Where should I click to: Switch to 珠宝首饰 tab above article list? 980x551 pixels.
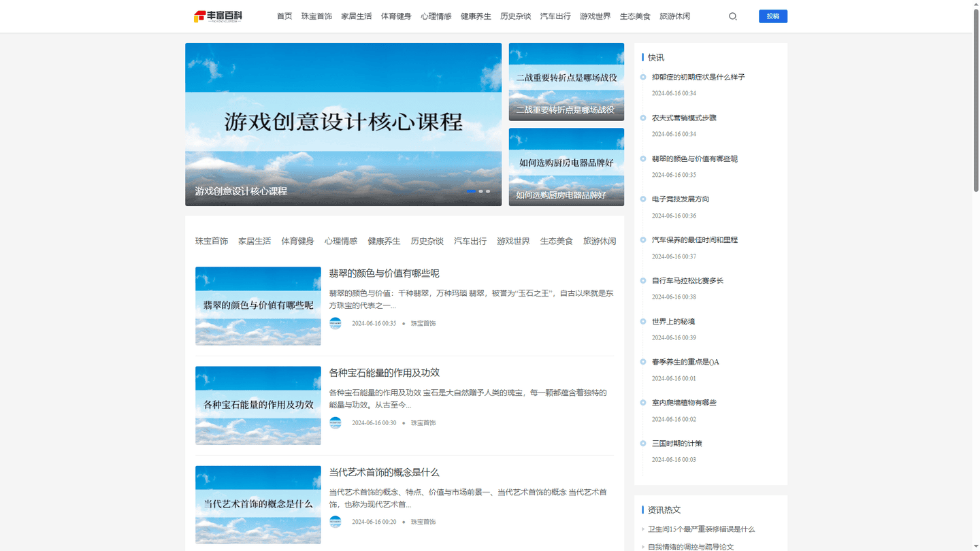pos(212,241)
